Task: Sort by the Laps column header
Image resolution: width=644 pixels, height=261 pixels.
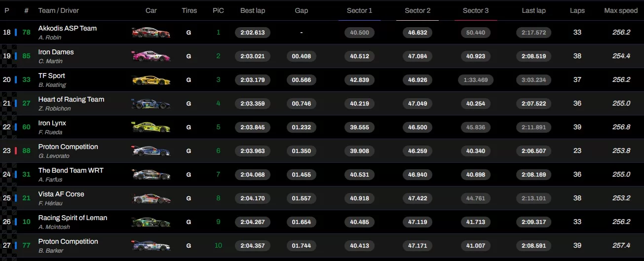Action: (577, 10)
